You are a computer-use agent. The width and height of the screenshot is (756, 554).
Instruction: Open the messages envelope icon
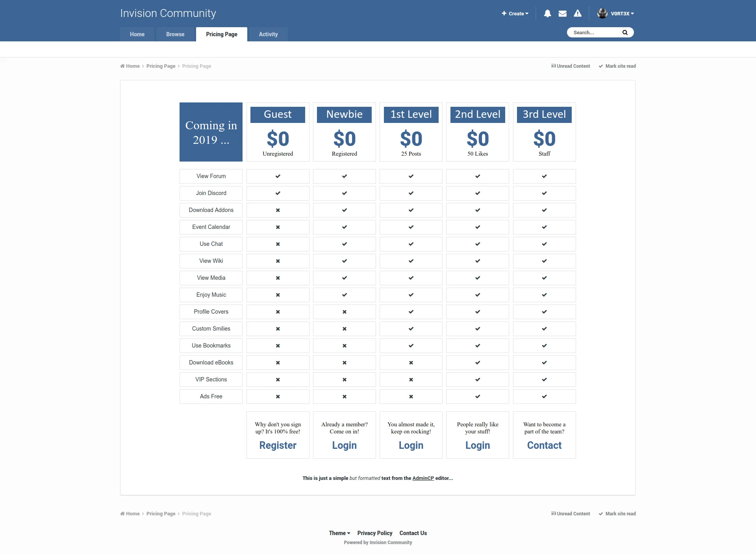tap(563, 13)
